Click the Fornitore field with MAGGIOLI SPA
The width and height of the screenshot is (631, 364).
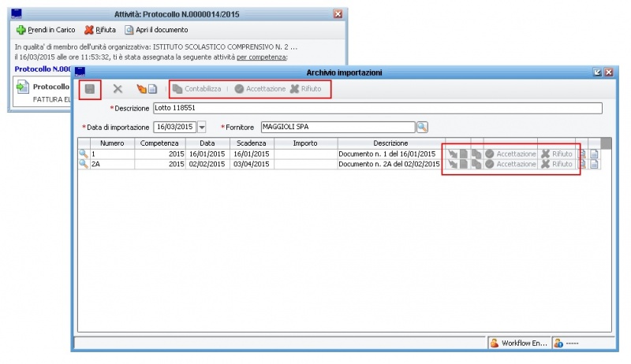pos(338,127)
